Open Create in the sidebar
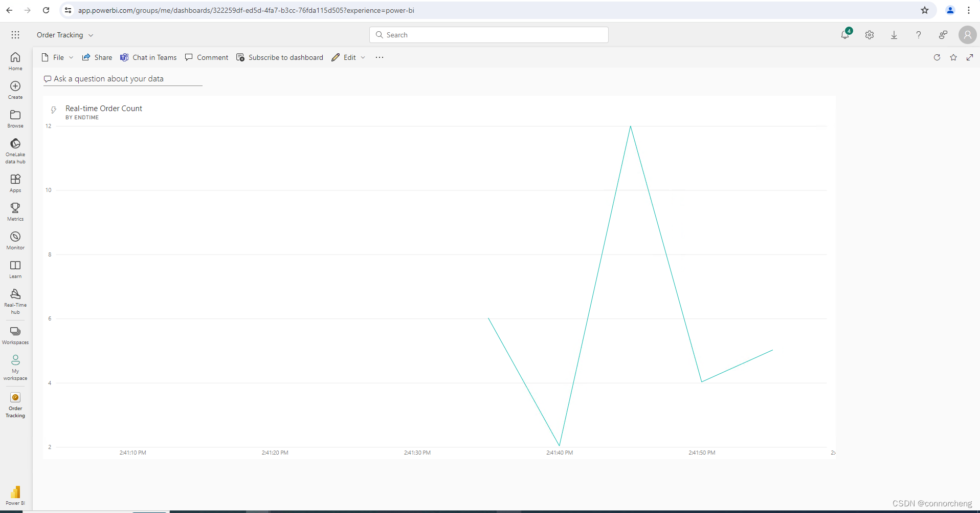The width and height of the screenshot is (980, 513). click(15, 90)
